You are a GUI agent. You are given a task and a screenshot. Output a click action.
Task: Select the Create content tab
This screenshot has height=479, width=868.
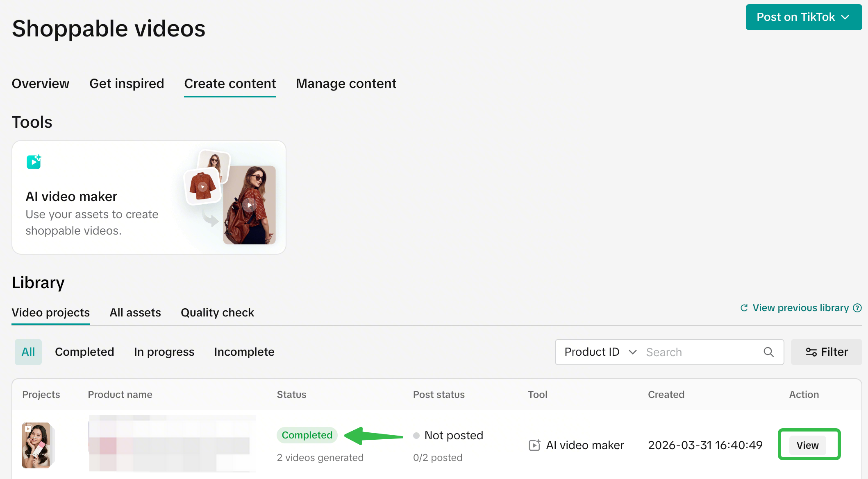(230, 84)
